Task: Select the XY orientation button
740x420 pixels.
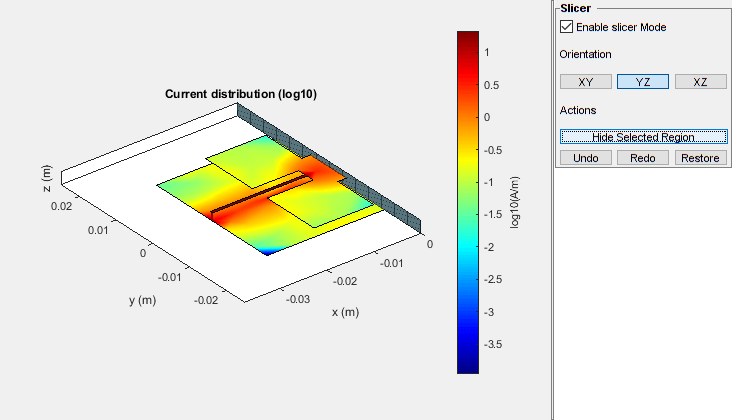Action: (586, 82)
